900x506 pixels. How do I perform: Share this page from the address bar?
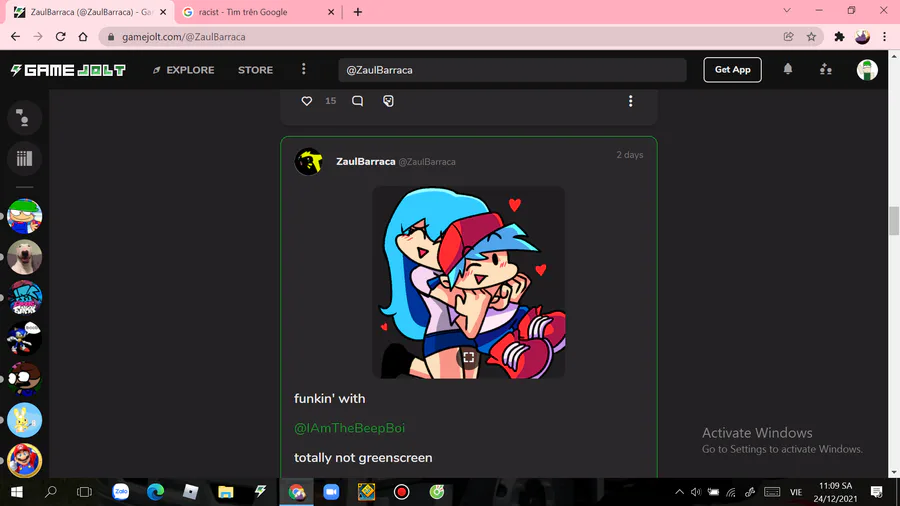point(789,37)
